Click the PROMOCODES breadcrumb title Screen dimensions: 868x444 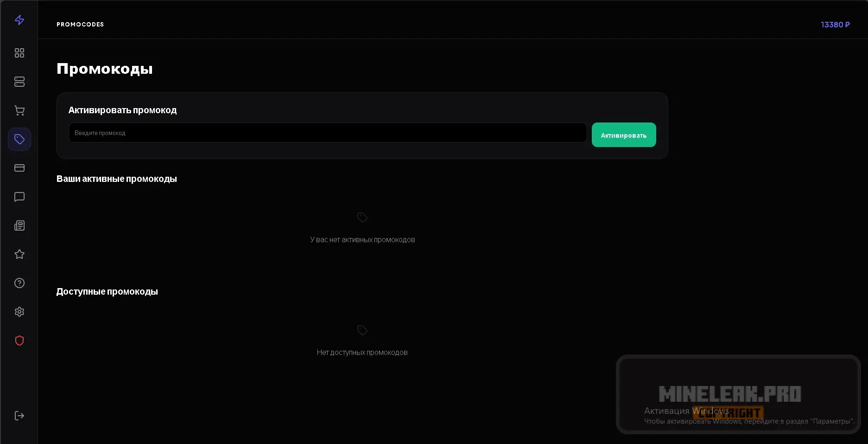tap(80, 25)
